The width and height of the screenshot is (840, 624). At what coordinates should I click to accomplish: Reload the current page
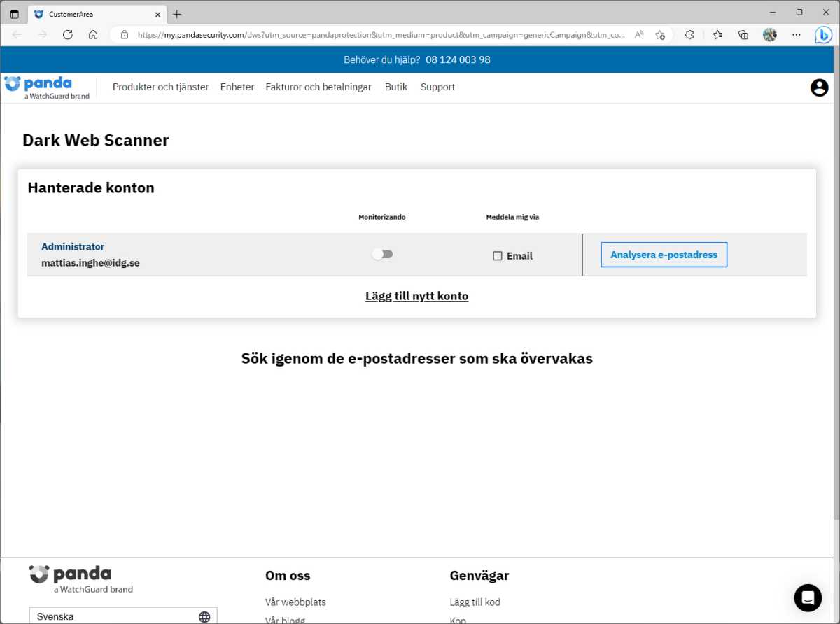click(x=68, y=34)
